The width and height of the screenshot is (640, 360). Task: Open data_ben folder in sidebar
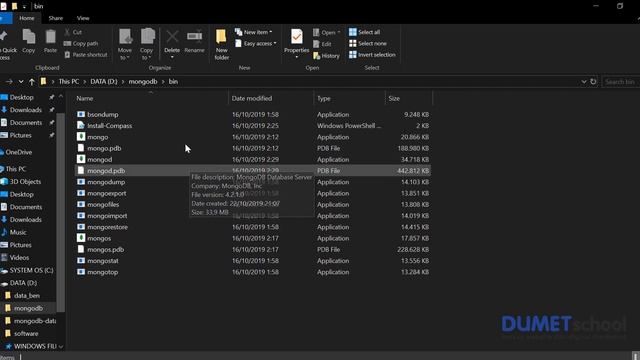[27, 296]
